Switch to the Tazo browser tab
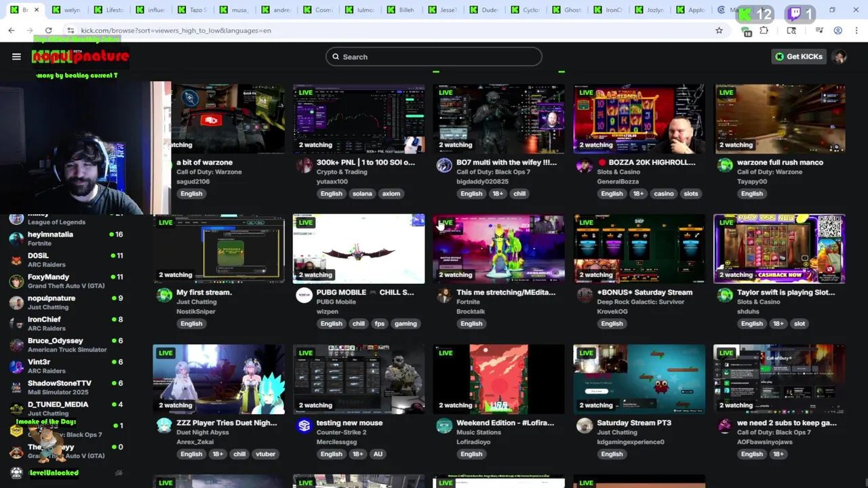The width and height of the screenshot is (868, 488). pos(192,10)
